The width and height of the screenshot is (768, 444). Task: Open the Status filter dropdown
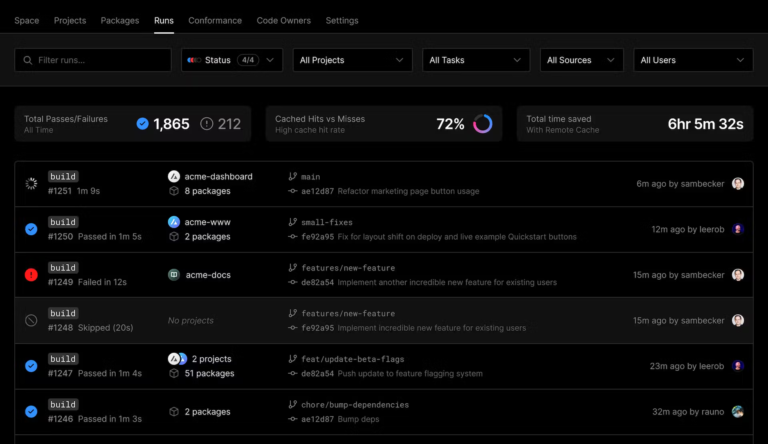point(232,60)
